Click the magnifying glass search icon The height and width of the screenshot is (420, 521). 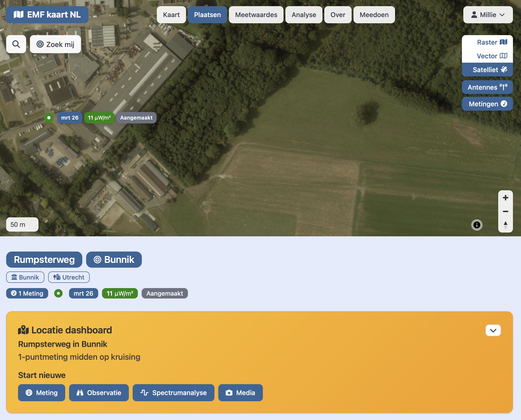tap(16, 44)
